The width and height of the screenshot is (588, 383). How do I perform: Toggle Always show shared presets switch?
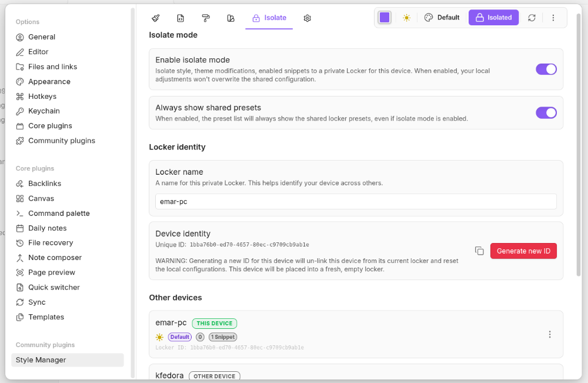[x=546, y=112]
